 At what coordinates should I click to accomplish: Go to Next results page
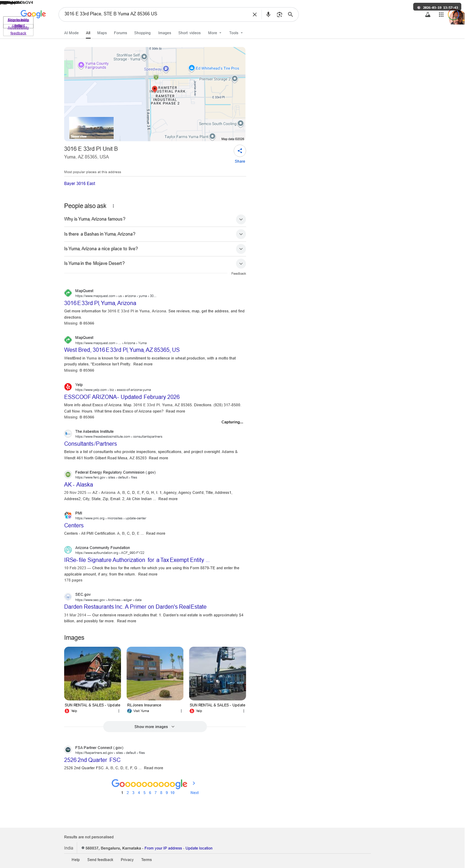(195, 788)
